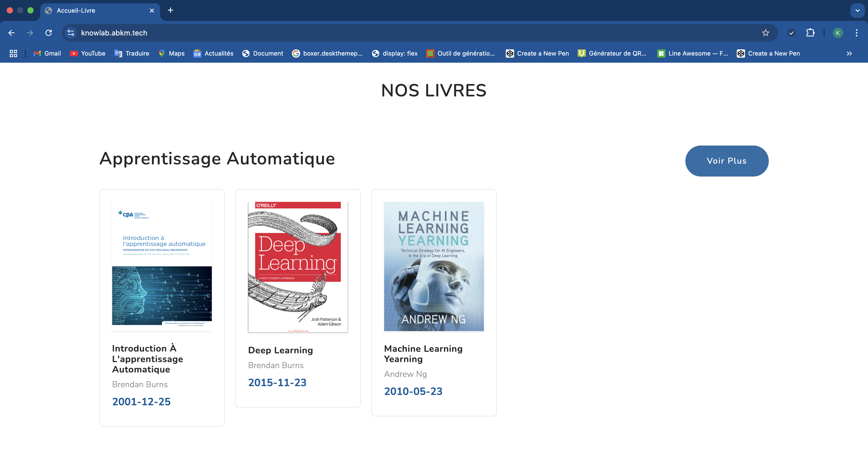
Task: Open the first Create a New Pen bookmark
Action: [537, 53]
